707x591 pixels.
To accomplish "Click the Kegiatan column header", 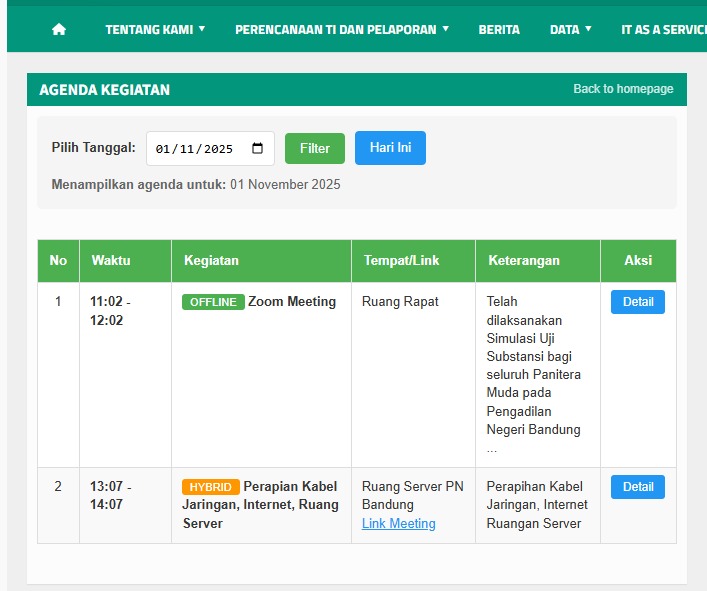I will pyautogui.click(x=211, y=260).
